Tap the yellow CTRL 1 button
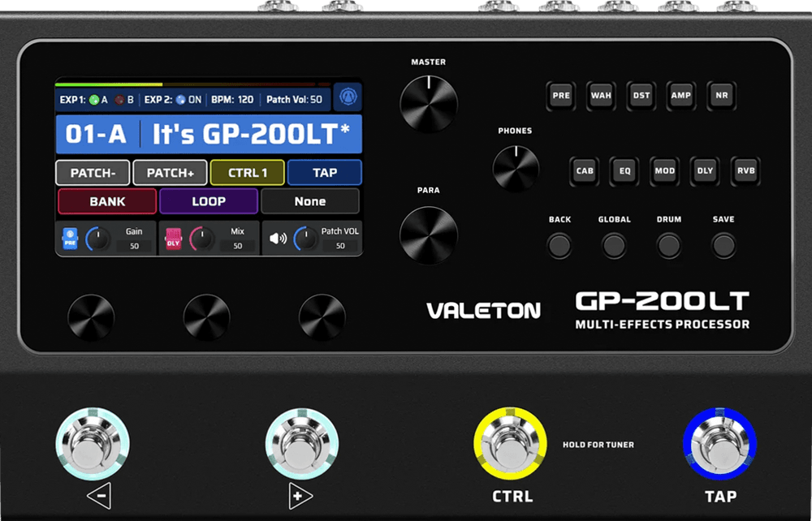 248,173
